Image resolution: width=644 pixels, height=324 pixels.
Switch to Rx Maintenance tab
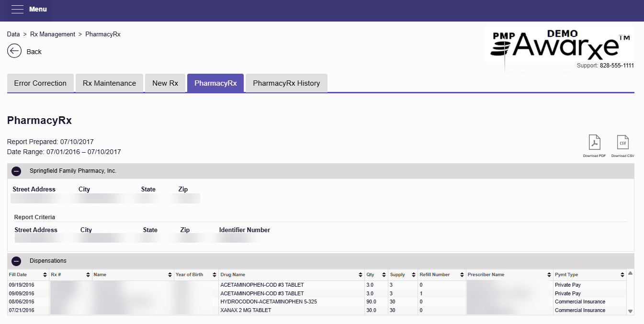109,83
